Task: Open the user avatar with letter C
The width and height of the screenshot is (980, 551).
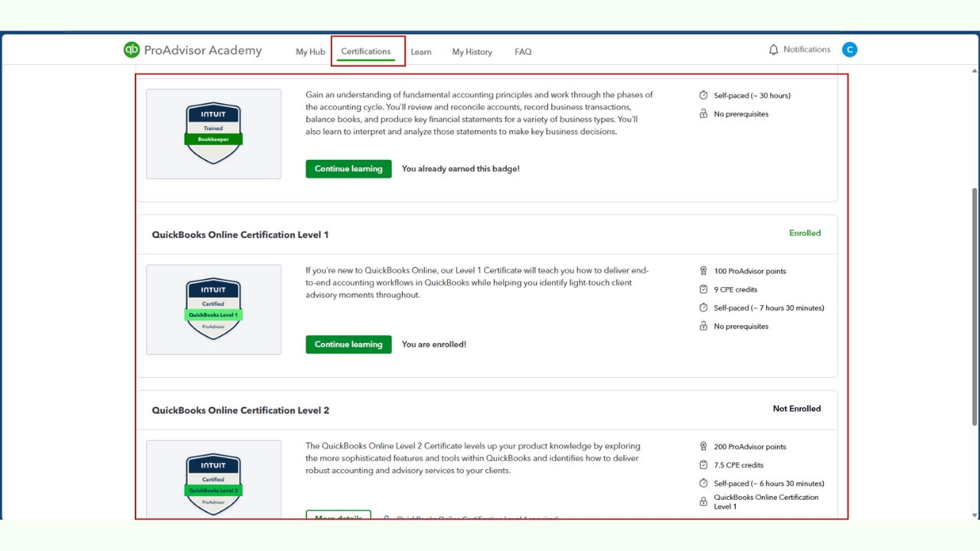Action: pos(849,50)
